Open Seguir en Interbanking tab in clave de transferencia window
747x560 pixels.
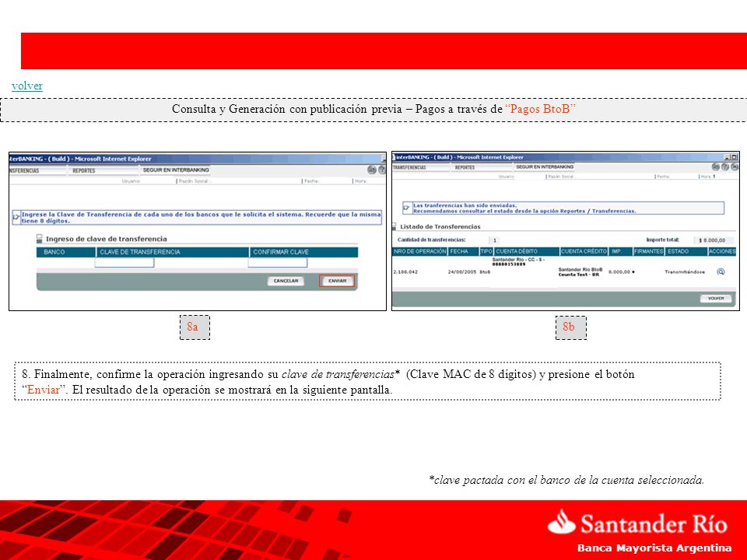[176, 170]
